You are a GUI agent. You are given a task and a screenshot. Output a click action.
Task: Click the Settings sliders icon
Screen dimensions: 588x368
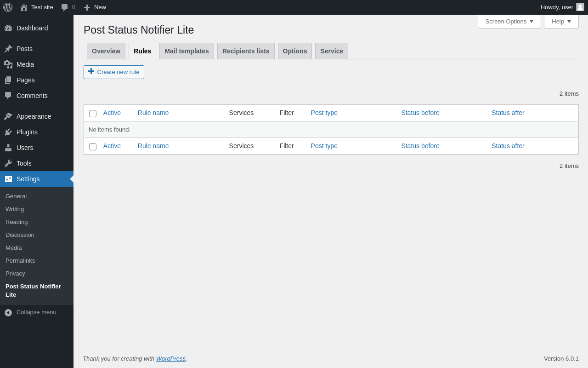pyautogui.click(x=8, y=179)
